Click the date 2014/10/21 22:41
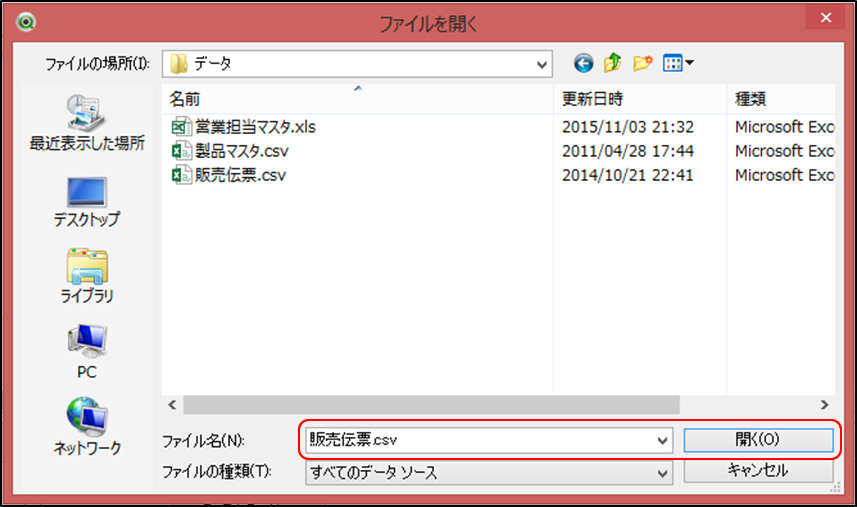Image resolution: width=857 pixels, height=507 pixels. (x=628, y=175)
